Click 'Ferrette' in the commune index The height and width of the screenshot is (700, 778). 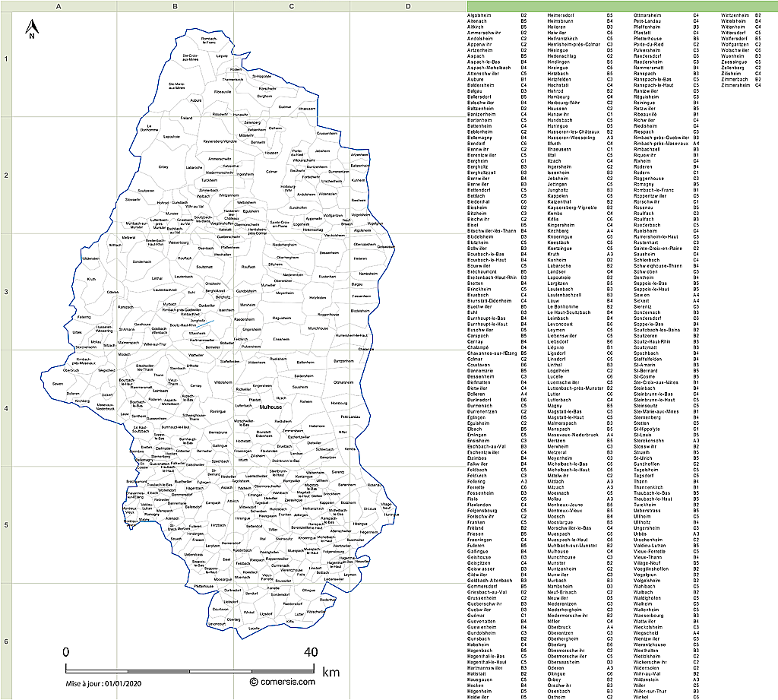[x=477, y=487]
